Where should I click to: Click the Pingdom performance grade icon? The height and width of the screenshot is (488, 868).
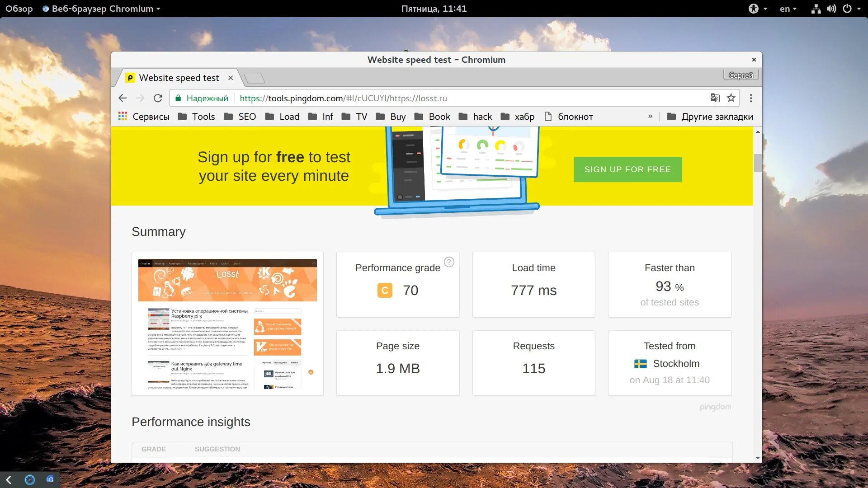tap(385, 290)
